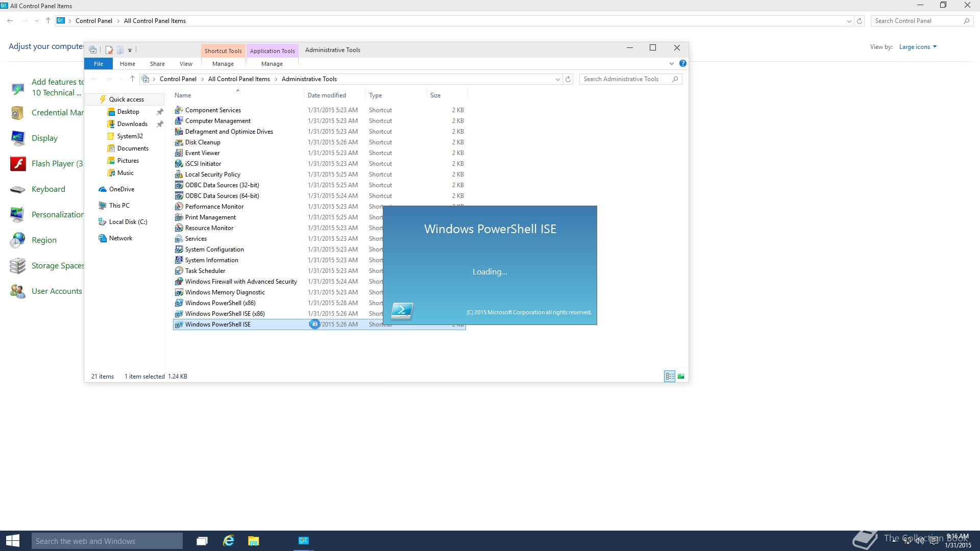Open Local Disk (C:) in navigation pane
The image size is (980, 551).
pyautogui.click(x=128, y=222)
